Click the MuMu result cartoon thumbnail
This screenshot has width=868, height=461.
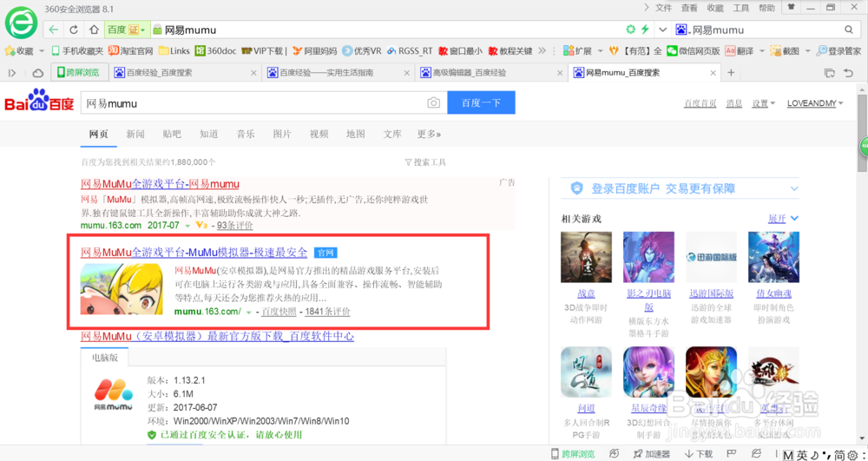122,289
